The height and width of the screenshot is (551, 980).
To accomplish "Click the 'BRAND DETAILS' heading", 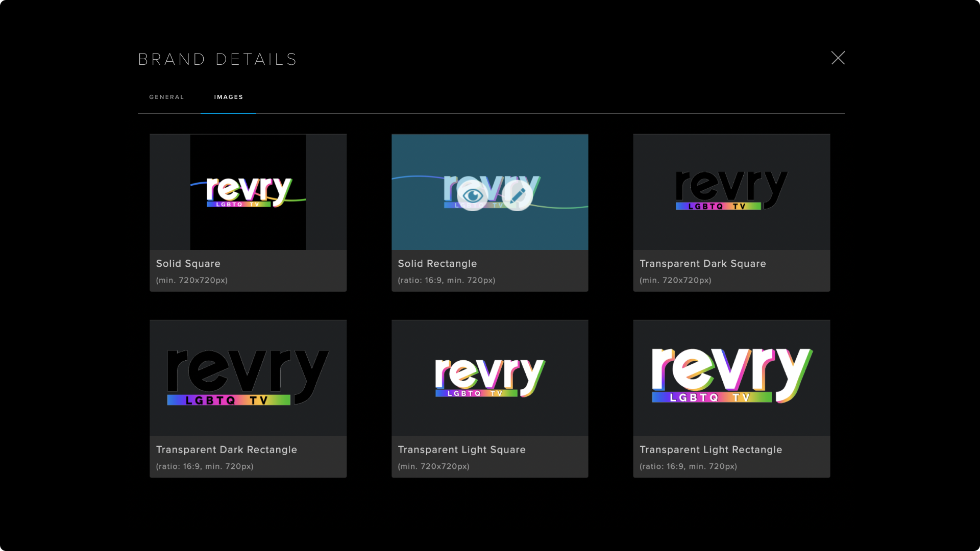I will point(218,59).
